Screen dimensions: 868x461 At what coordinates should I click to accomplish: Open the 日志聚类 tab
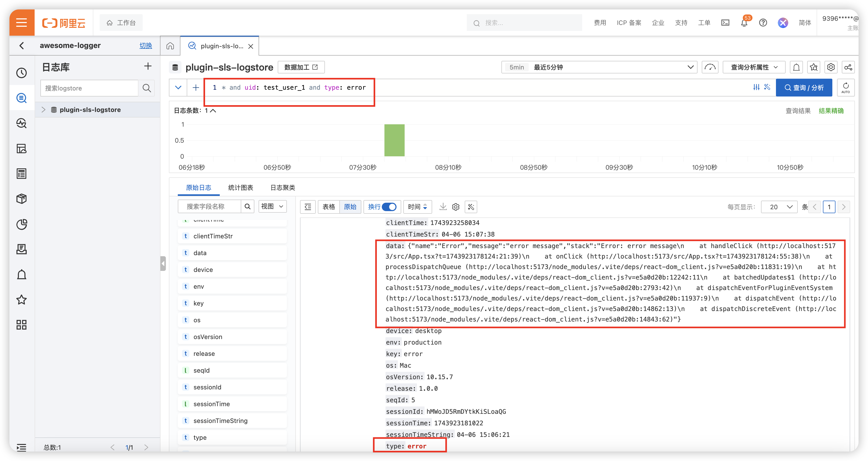(x=283, y=187)
